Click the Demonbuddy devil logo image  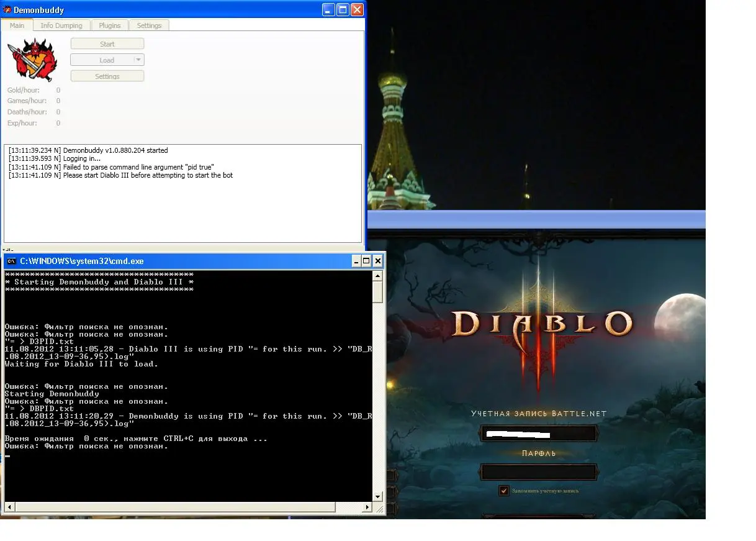(32, 60)
